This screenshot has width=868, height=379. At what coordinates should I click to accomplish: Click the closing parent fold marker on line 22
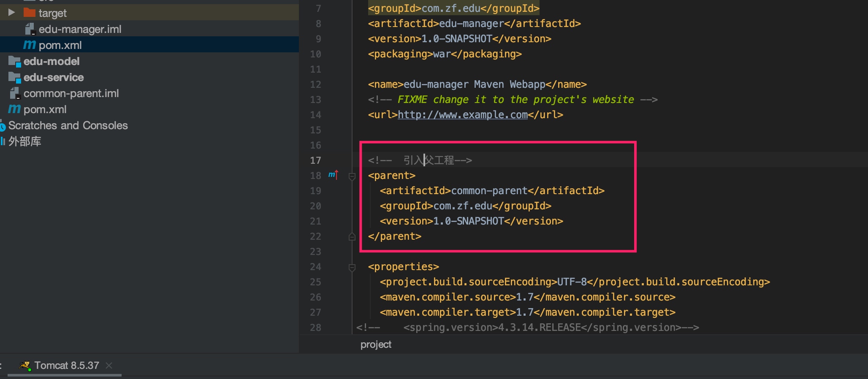coord(352,236)
